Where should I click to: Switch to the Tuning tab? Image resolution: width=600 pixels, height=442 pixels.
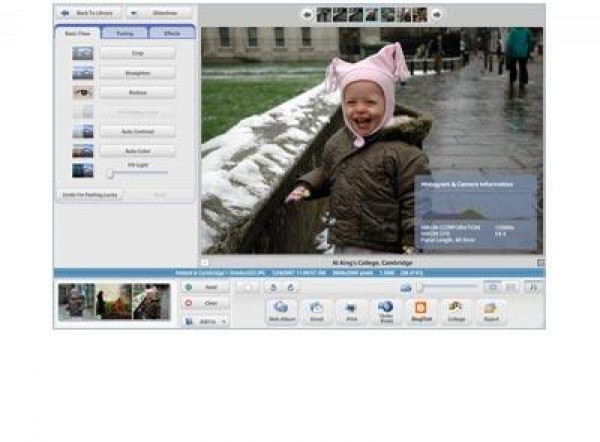point(124,33)
